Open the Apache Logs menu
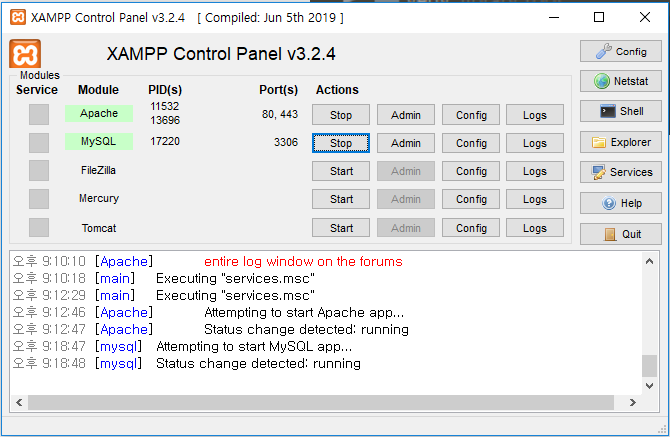The image size is (670, 437). click(x=535, y=115)
